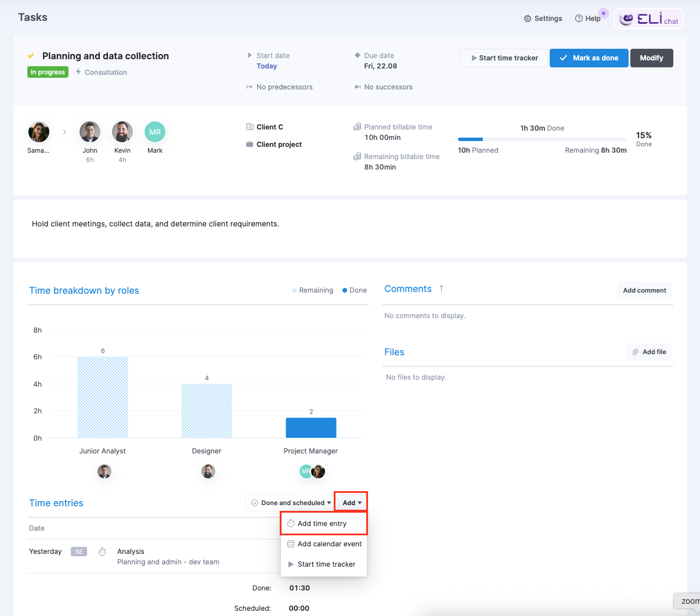Open the ELI chat assistant
The width and height of the screenshot is (700, 616).
[648, 19]
